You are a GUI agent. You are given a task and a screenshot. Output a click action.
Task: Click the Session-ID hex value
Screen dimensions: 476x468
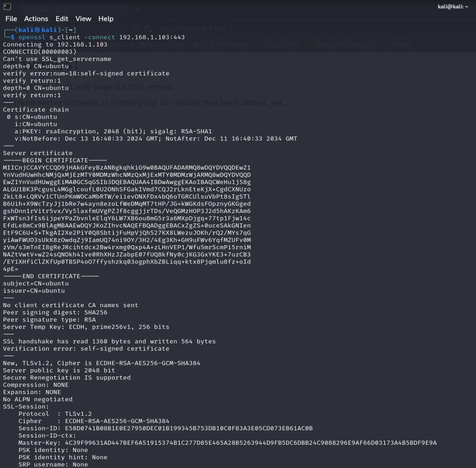(x=189, y=428)
